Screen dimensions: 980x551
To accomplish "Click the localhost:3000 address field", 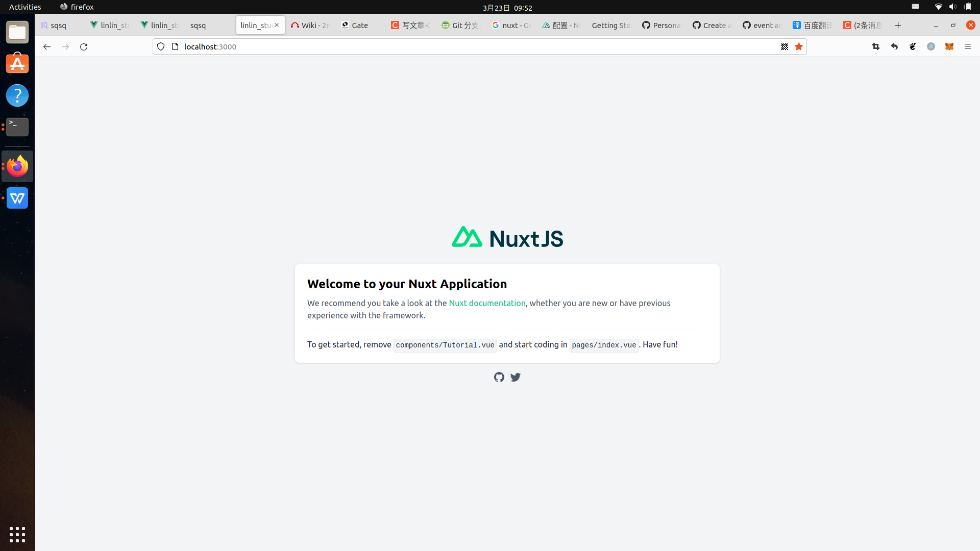I will 459,46.
